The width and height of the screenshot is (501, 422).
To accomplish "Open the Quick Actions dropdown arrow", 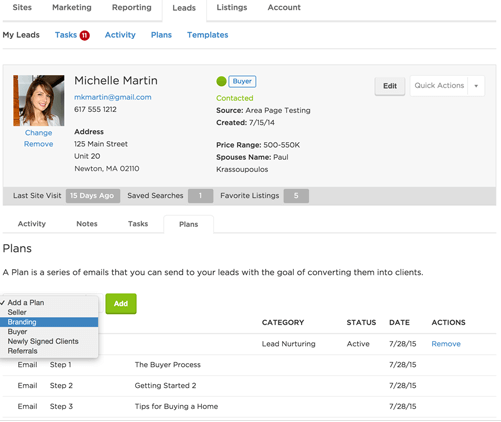I will pos(476,86).
